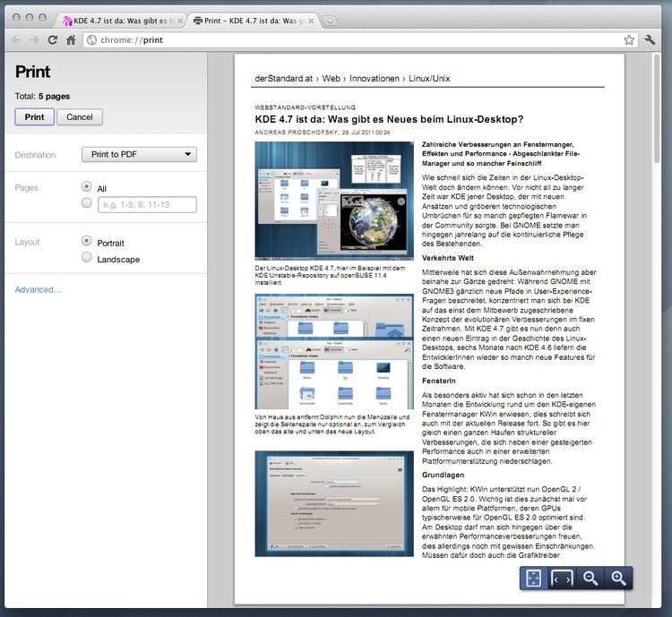Choose the Landscape layout option
This screenshot has width=672, height=617.
point(87,258)
